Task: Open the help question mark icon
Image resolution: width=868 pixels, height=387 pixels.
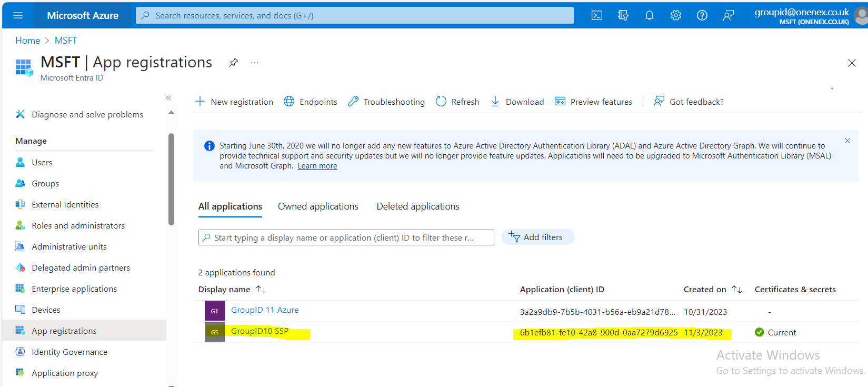Action: click(702, 15)
